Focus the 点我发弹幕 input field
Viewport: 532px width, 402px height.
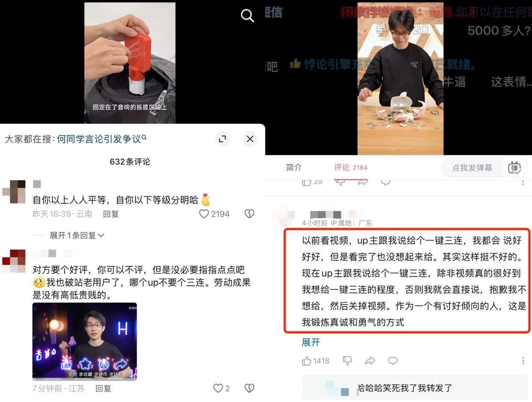(x=472, y=168)
